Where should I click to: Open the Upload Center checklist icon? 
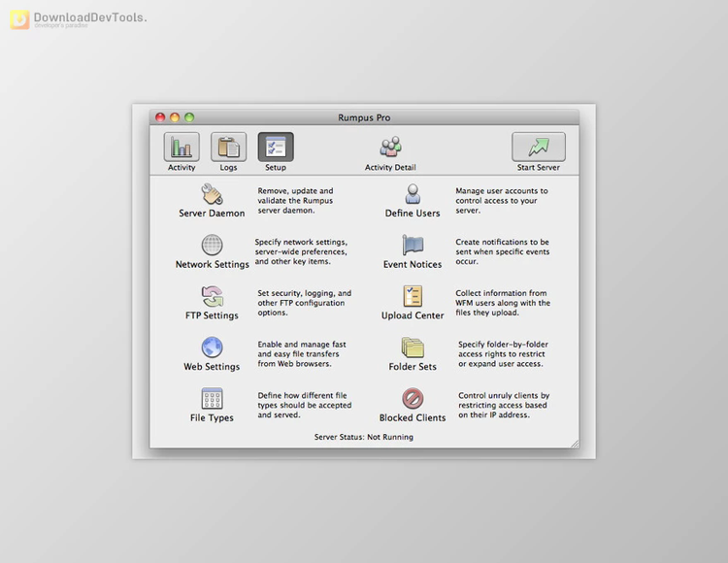pyautogui.click(x=413, y=296)
